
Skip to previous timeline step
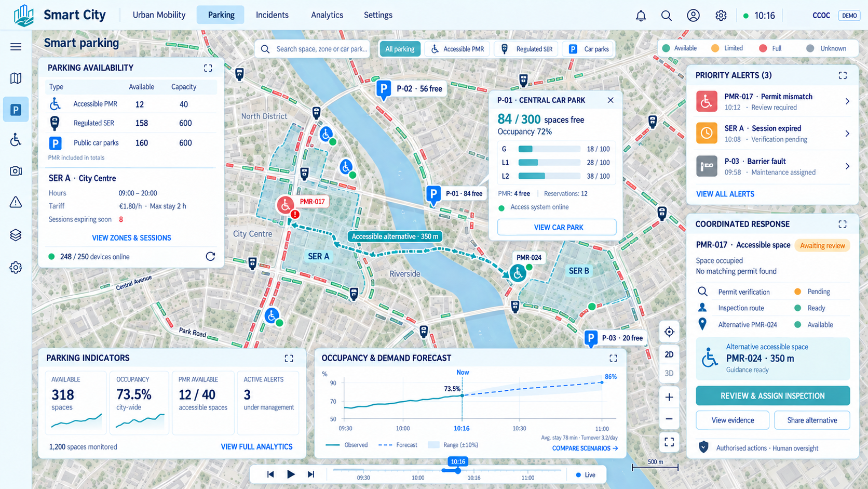pyautogui.click(x=270, y=474)
